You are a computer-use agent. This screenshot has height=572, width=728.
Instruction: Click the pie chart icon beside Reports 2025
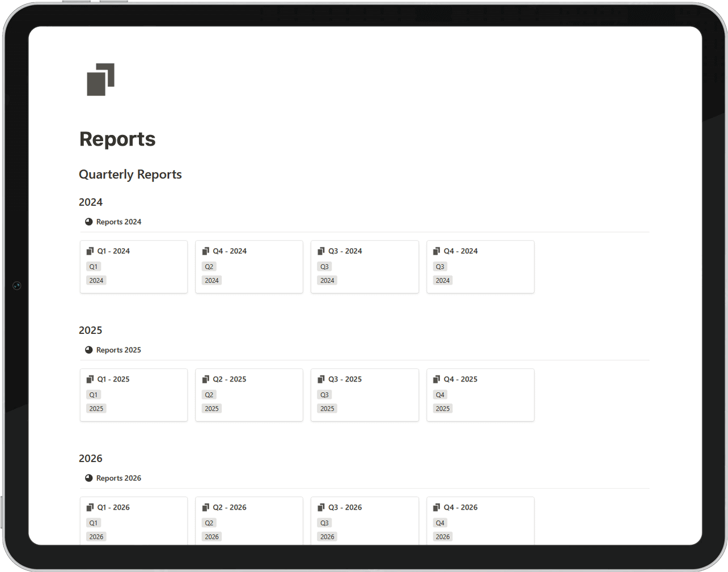click(x=89, y=350)
